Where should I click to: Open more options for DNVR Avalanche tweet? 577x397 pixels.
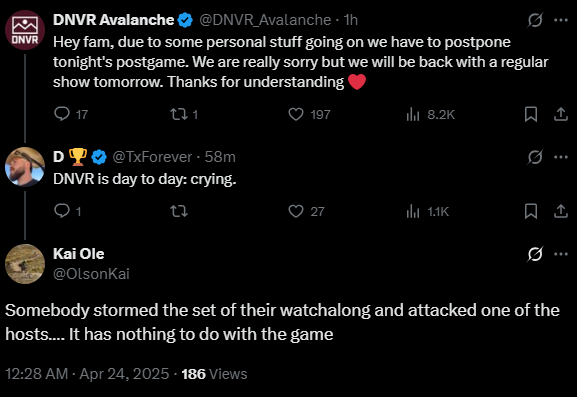coord(561,20)
